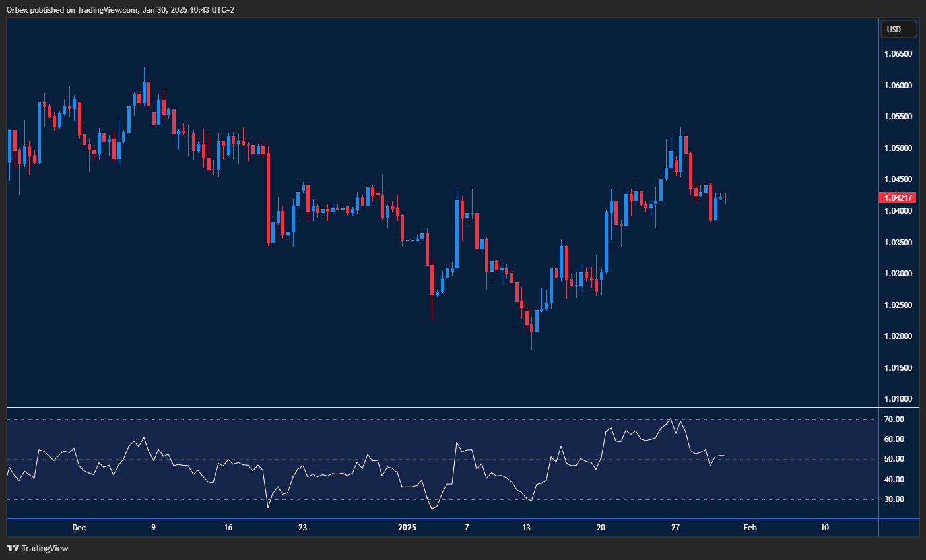Image resolution: width=926 pixels, height=560 pixels.
Task: Click the time axis label 27
Action: tap(675, 528)
